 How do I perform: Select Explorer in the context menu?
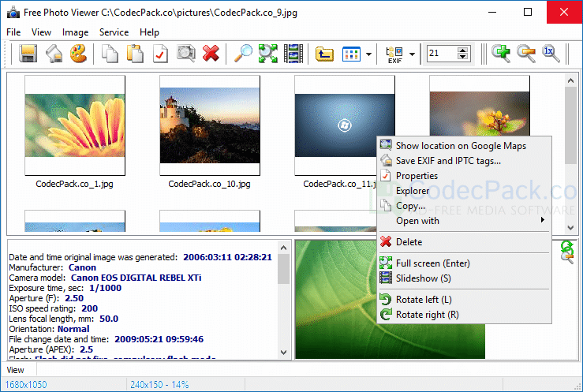pyautogui.click(x=464, y=191)
